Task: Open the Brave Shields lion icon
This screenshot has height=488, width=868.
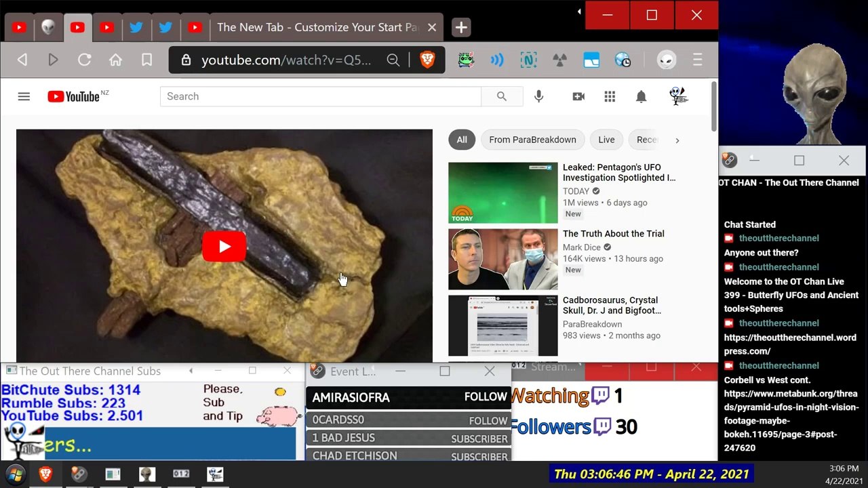Action: [427, 60]
